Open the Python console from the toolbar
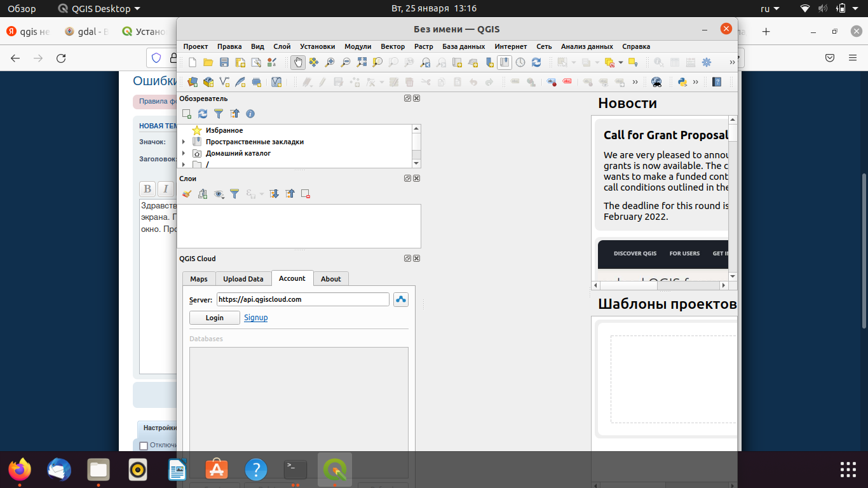This screenshot has width=868, height=488. [682, 82]
